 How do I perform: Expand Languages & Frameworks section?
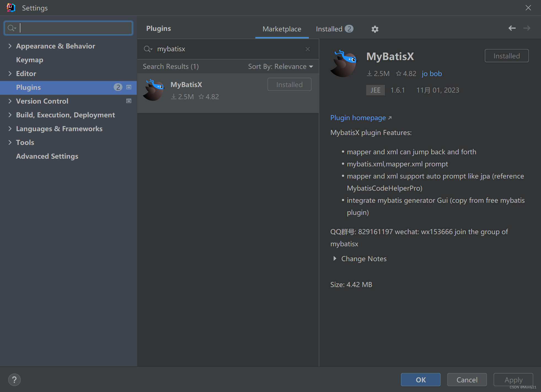pos(10,129)
